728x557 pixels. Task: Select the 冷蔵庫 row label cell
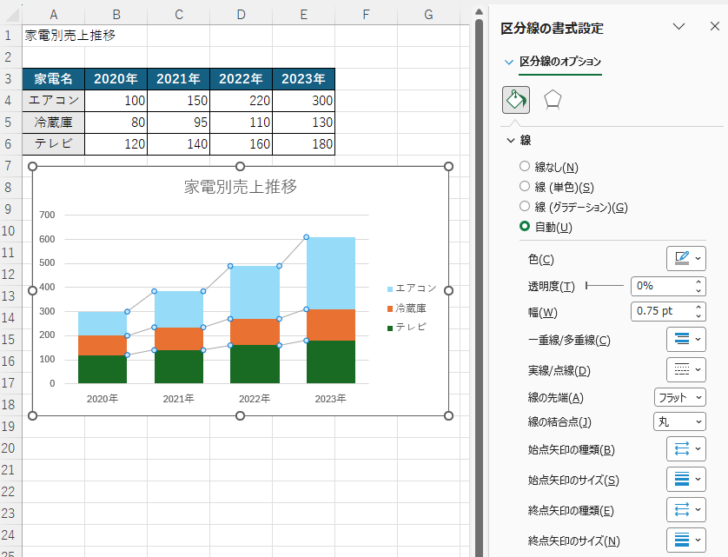coord(53,122)
